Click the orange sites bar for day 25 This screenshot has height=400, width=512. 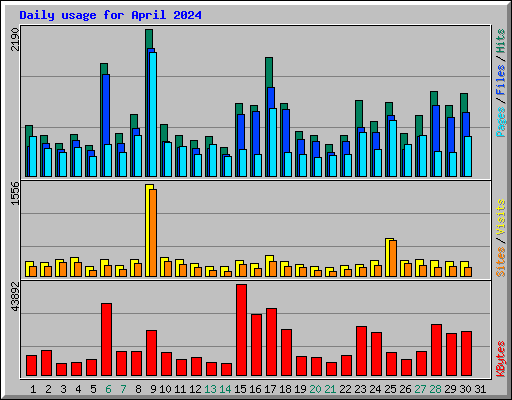click(x=393, y=259)
